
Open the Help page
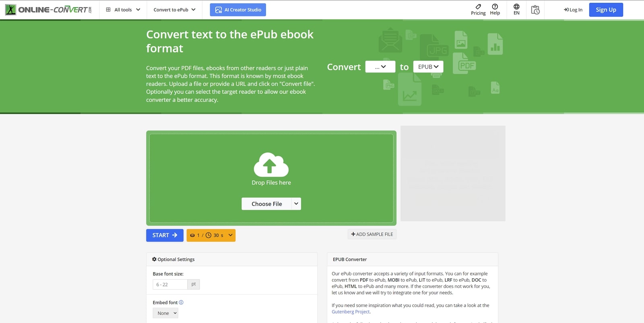(x=495, y=10)
